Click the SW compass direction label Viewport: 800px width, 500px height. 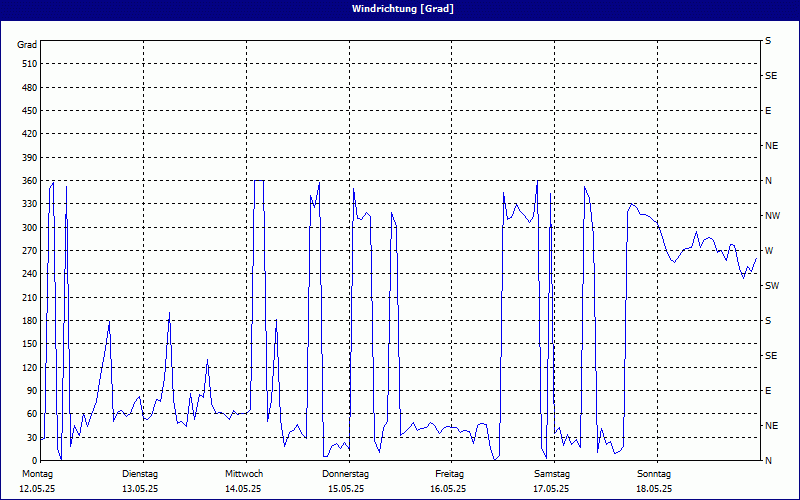click(771, 286)
